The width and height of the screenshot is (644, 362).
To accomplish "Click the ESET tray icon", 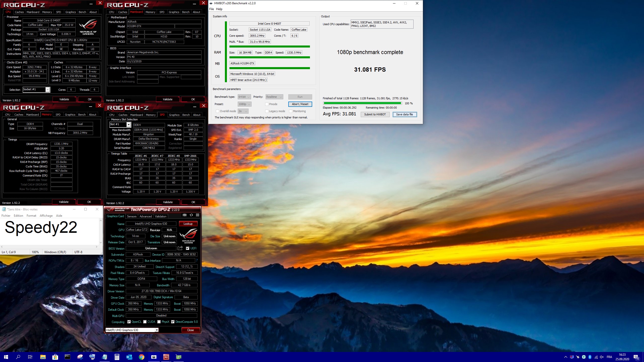I will 584,357.
